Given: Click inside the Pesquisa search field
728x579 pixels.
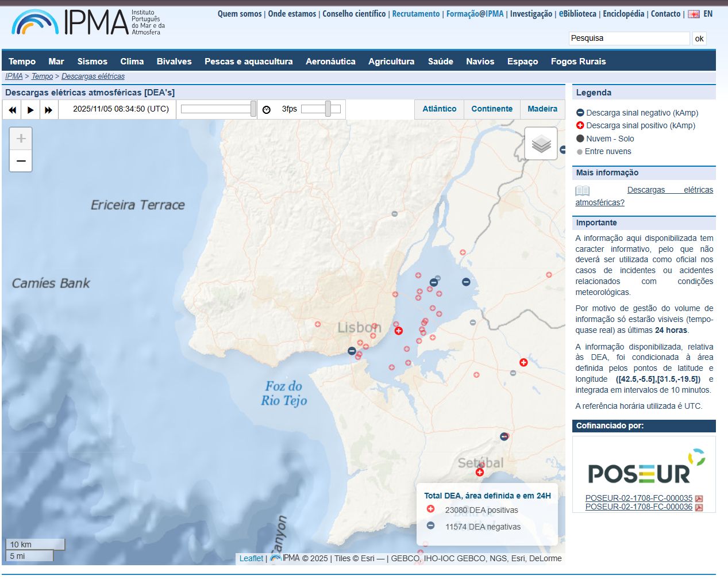Looking at the screenshot, I should point(629,38).
